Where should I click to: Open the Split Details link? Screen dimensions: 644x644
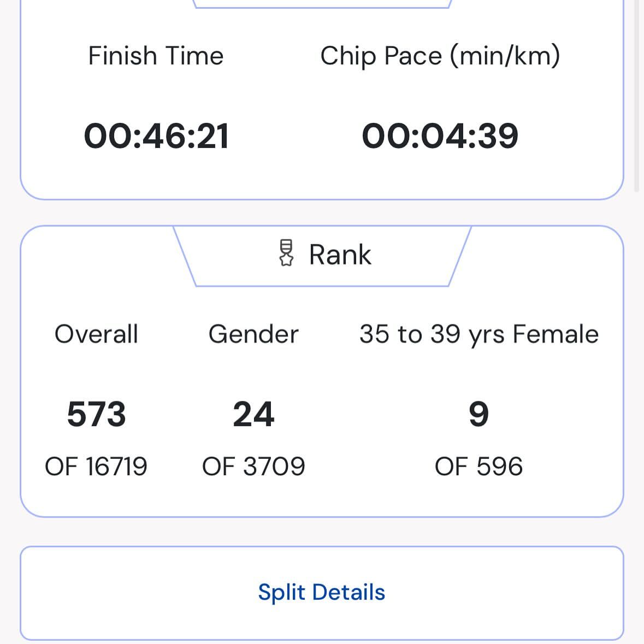(322, 592)
